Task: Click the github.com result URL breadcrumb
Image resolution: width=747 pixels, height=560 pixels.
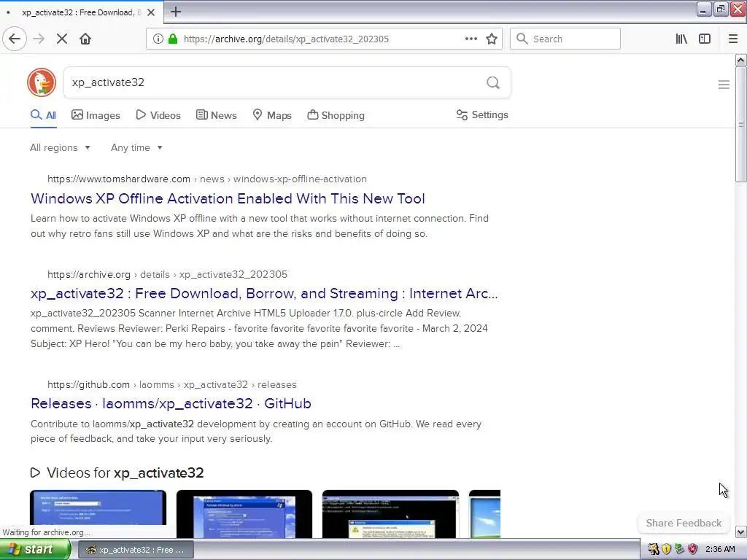Action: [x=172, y=384]
